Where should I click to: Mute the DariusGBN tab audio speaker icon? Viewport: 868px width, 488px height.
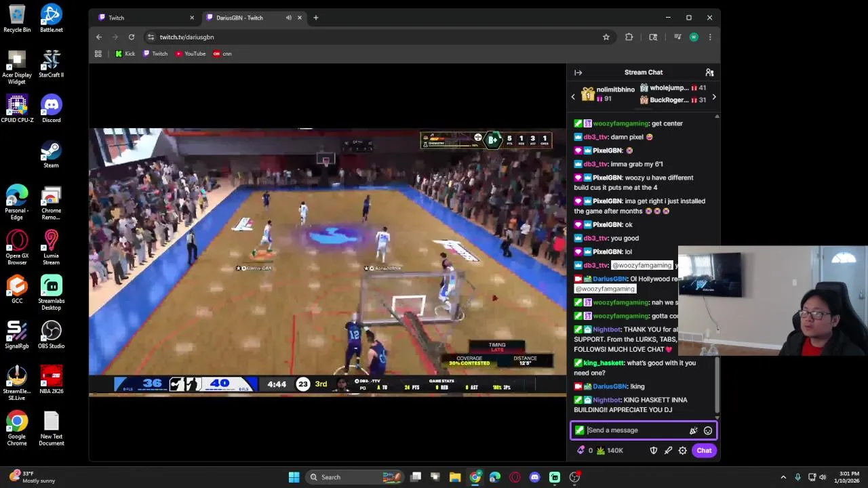[289, 18]
